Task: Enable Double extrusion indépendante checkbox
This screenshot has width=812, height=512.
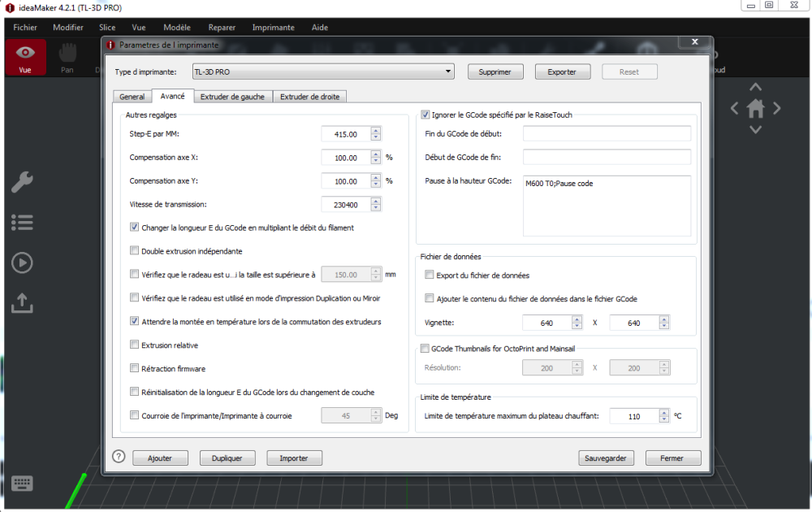Action: tap(134, 251)
